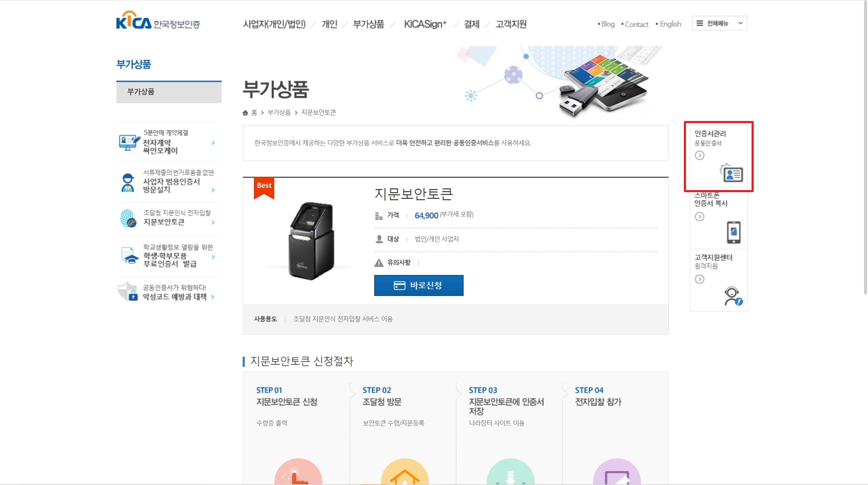The height and width of the screenshot is (485, 868).
Task: Open the KICASign+ menu
Action: pyautogui.click(x=425, y=24)
